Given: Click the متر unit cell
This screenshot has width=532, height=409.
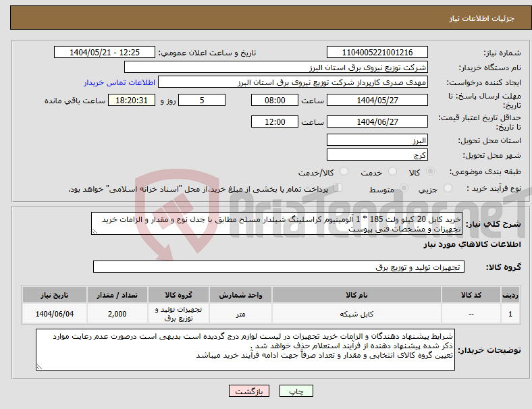Looking at the screenshot, I should (240, 314).
